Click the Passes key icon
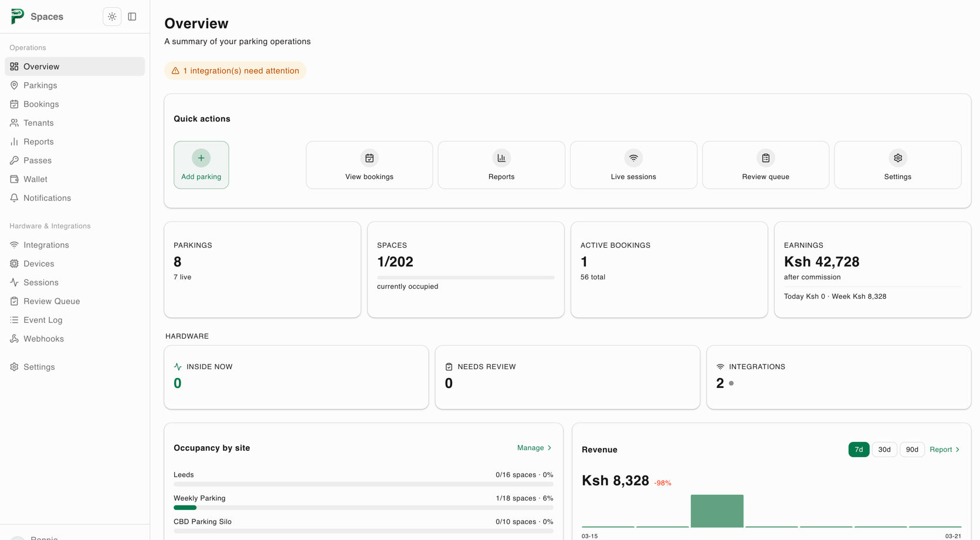The image size is (980, 540). 14,160
